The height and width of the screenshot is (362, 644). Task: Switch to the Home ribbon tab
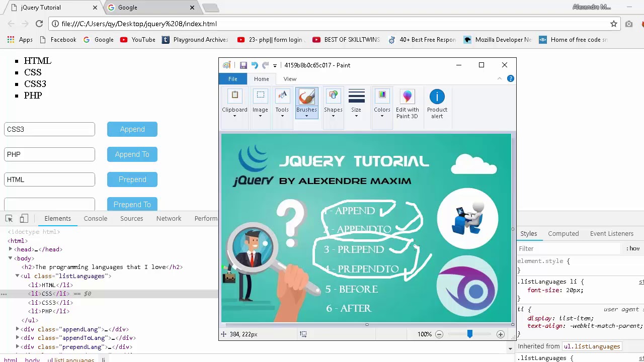click(x=262, y=79)
